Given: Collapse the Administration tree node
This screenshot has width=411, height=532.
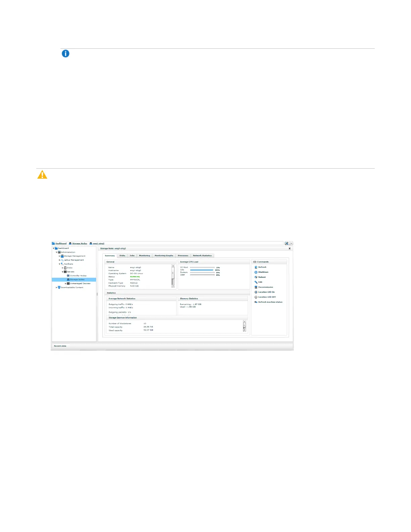Looking at the screenshot, I should (57, 252).
